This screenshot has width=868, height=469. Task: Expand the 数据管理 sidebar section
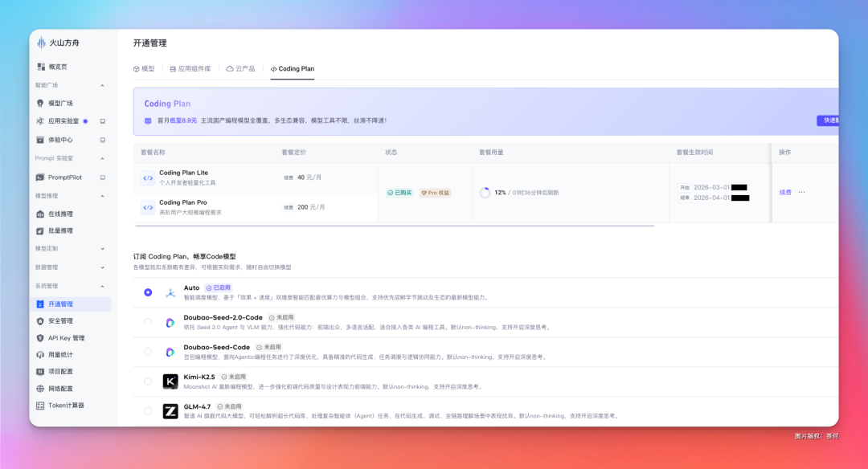point(101,266)
